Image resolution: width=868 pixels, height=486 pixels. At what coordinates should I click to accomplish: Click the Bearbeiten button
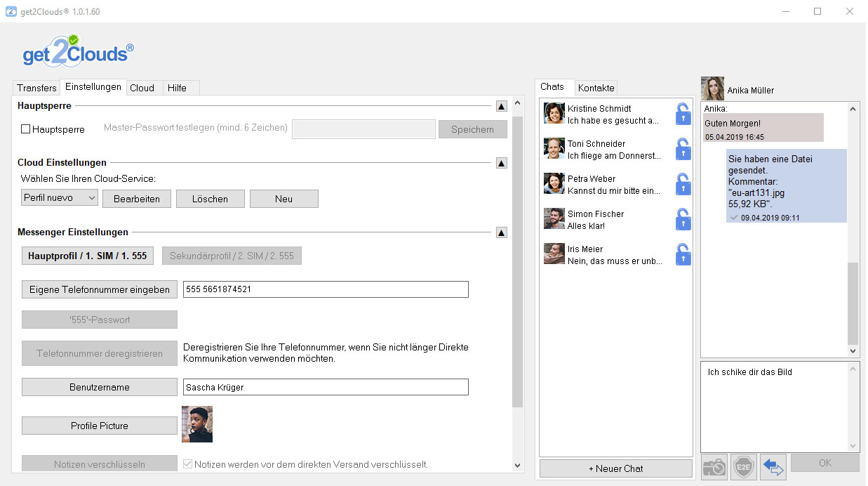coord(137,199)
